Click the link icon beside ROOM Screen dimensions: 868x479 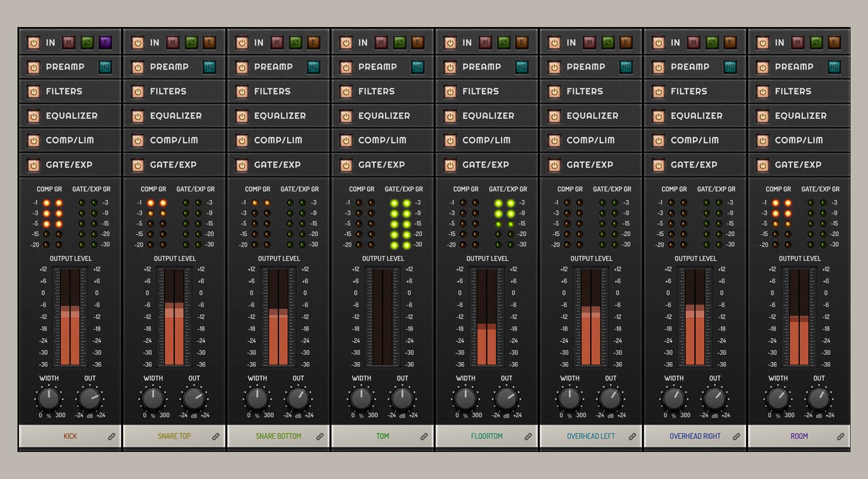pyautogui.click(x=841, y=436)
